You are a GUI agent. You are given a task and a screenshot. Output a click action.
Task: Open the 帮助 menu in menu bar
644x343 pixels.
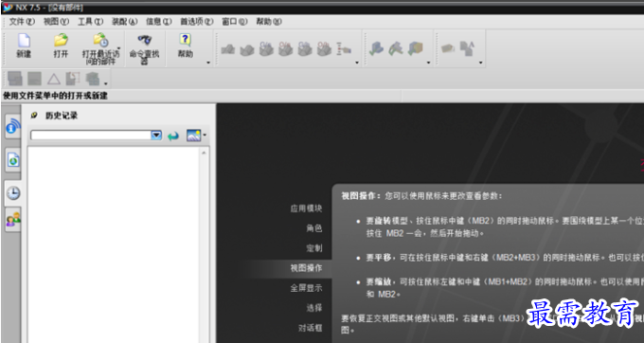pos(269,22)
